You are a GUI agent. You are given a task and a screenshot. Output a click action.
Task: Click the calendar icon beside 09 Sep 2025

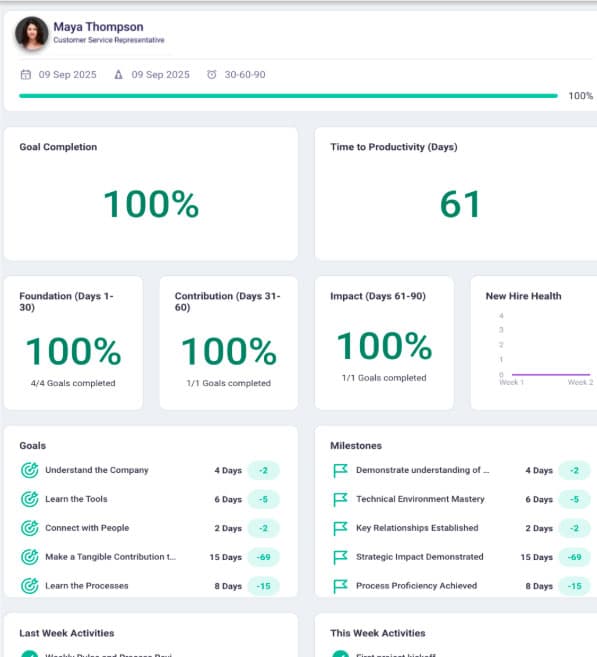click(26, 75)
